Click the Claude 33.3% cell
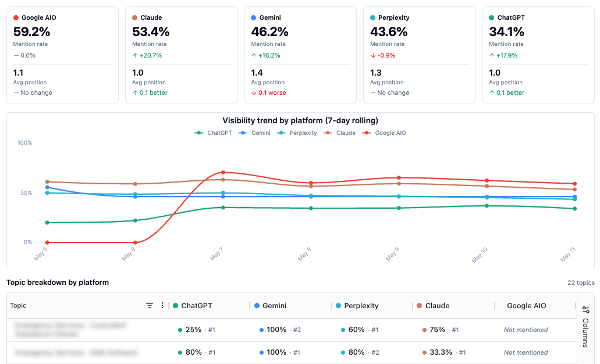This screenshot has width=600, height=364. tap(444, 352)
